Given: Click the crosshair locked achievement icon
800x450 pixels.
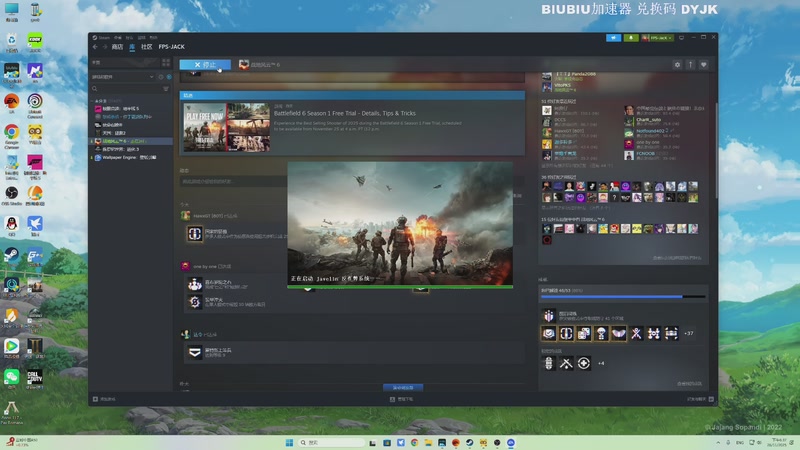Looking at the screenshot, I should click(584, 363).
